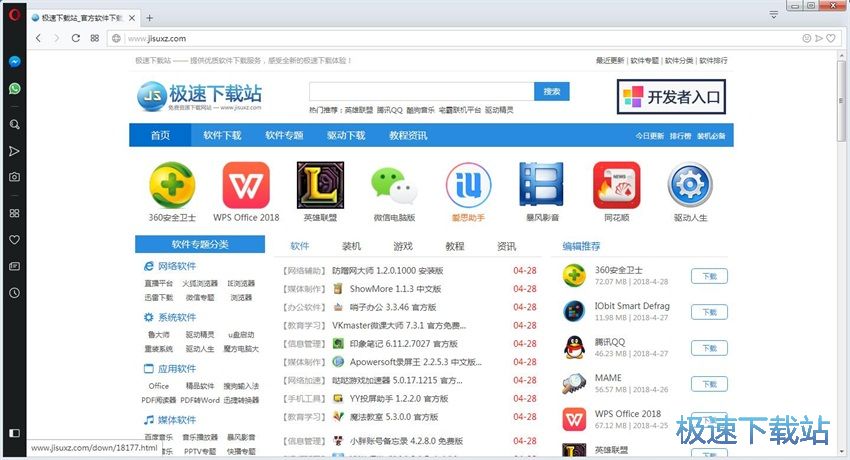Click the blue 搜索 button
850x460 pixels.
pos(552,92)
